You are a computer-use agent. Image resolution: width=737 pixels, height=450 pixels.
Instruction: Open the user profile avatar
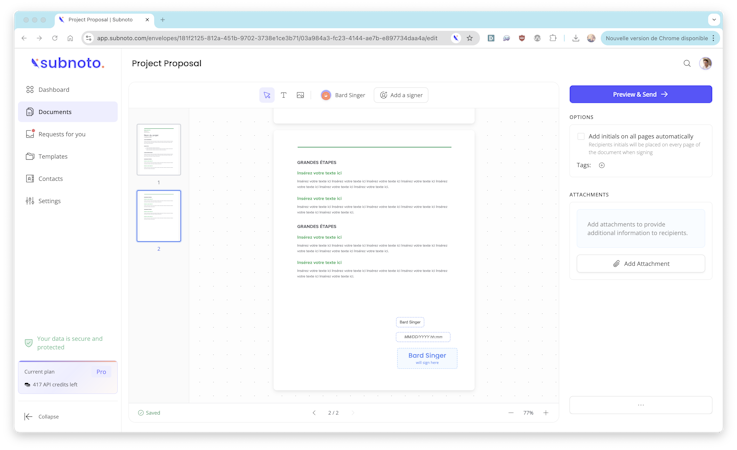pyautogui.click(x=705, y=63)
